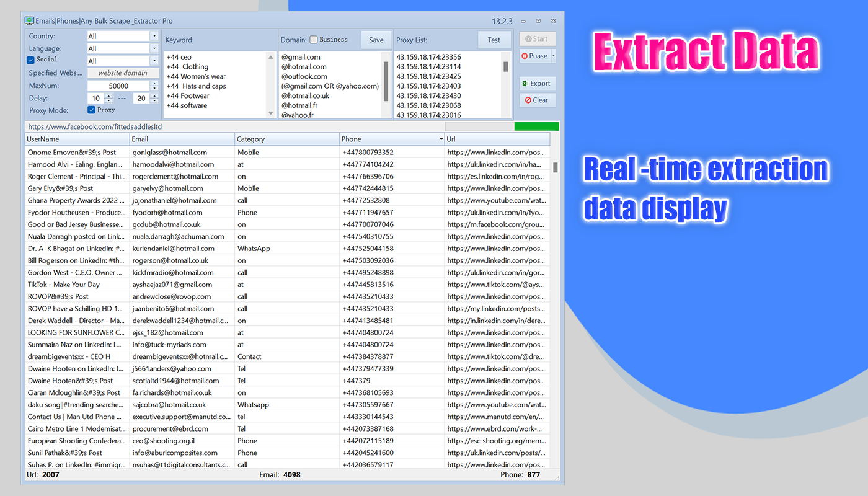868x496 pixels.
Task: Increase MaxNum with its up arrow
Action: (154, 83)
